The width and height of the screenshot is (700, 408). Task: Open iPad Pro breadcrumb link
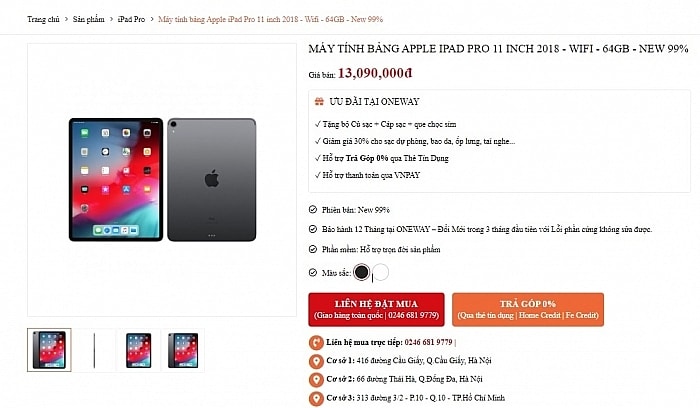pos(131,19)
